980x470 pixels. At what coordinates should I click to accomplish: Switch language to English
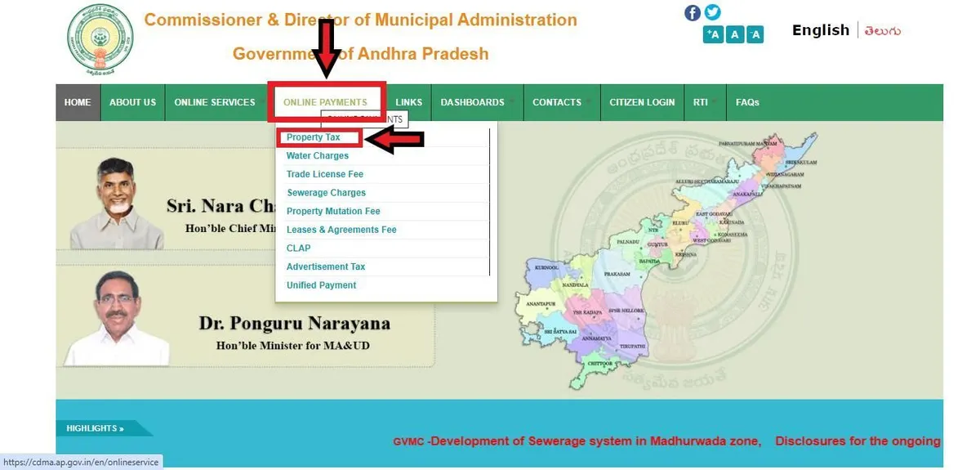[821, 30]
